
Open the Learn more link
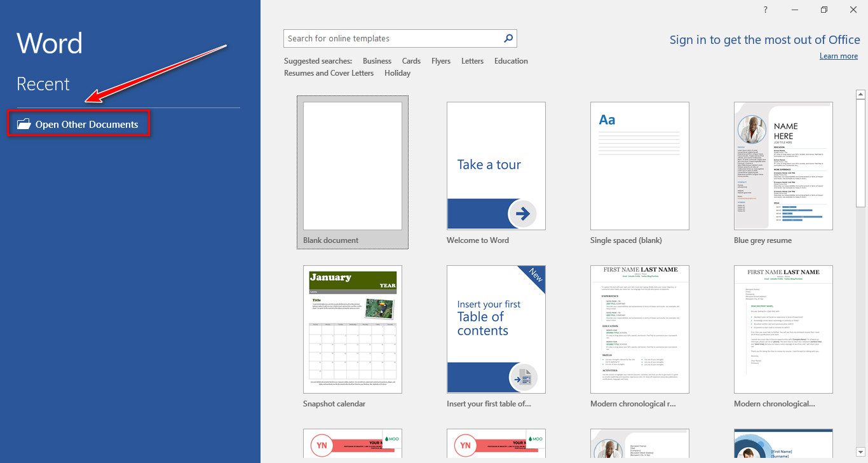(839, 56)
